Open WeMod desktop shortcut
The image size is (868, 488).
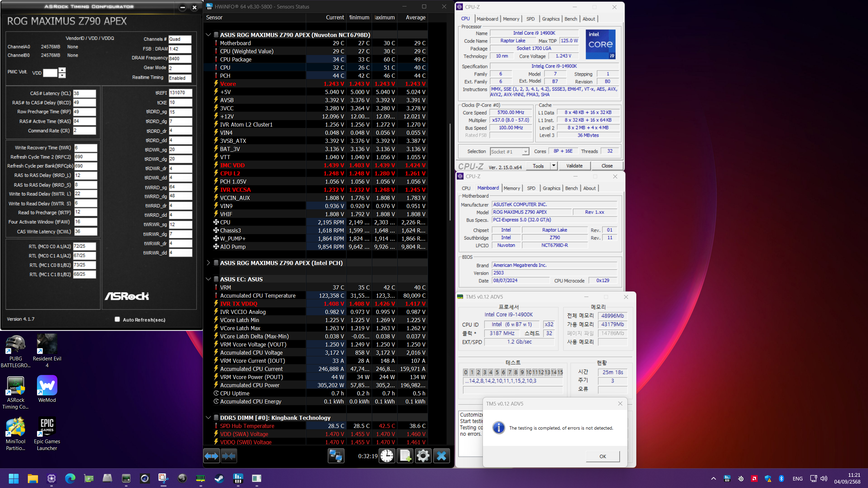(47, 389)
